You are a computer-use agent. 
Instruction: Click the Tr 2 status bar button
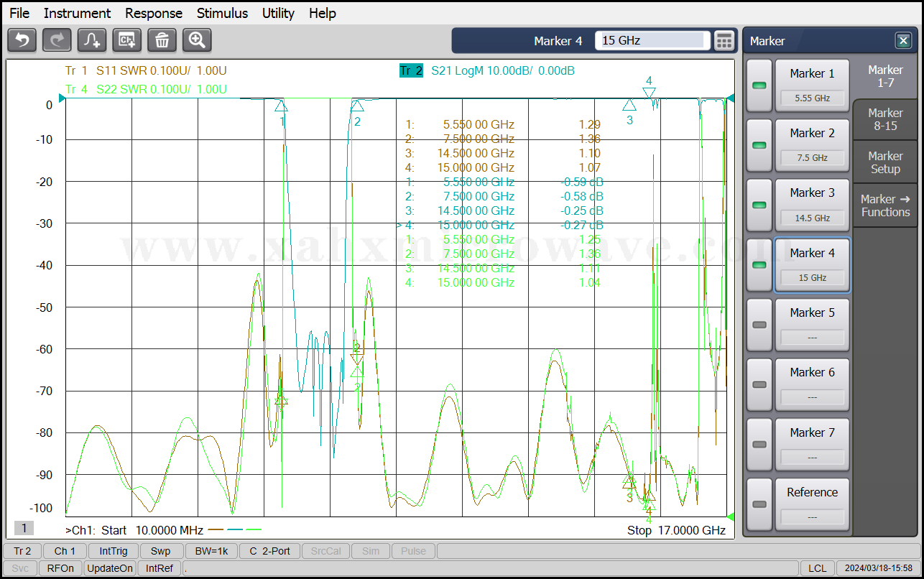tap(22, 551)
